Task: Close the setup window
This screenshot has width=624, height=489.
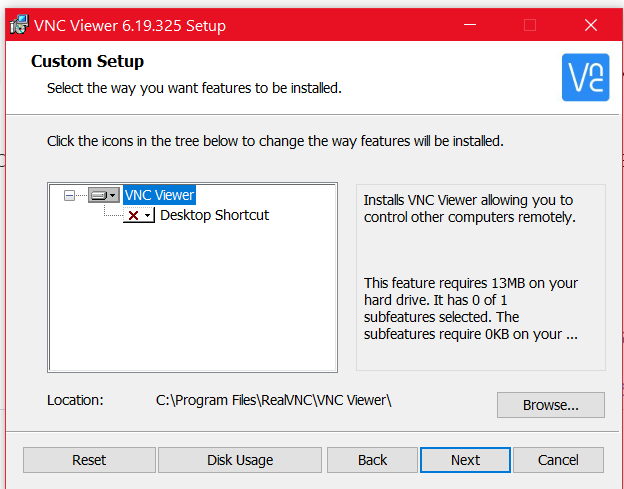Action: [591, 25]
